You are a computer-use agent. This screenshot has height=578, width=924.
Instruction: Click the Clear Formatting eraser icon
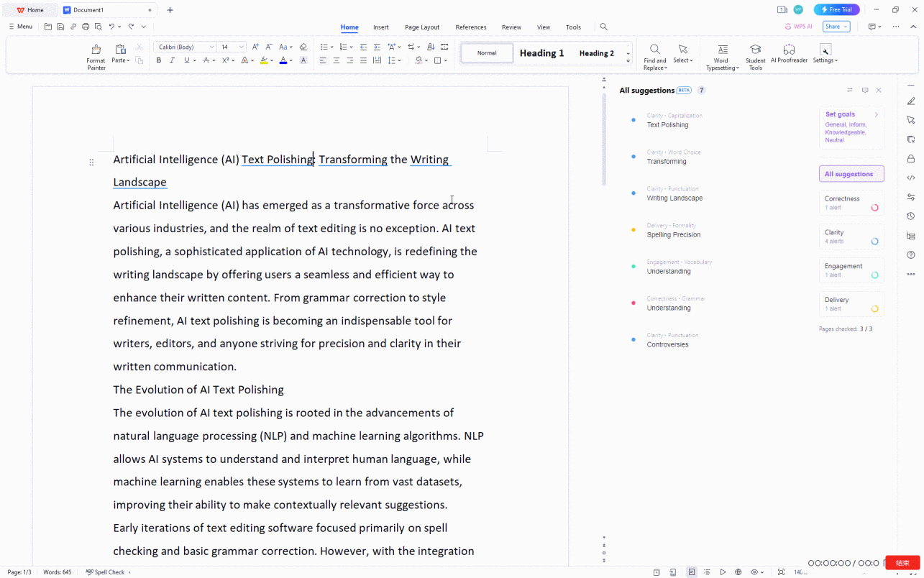[x=303, y=47]
